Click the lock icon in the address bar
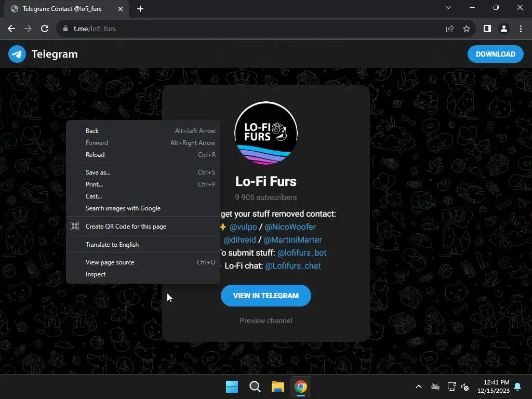 coord(65,29)
